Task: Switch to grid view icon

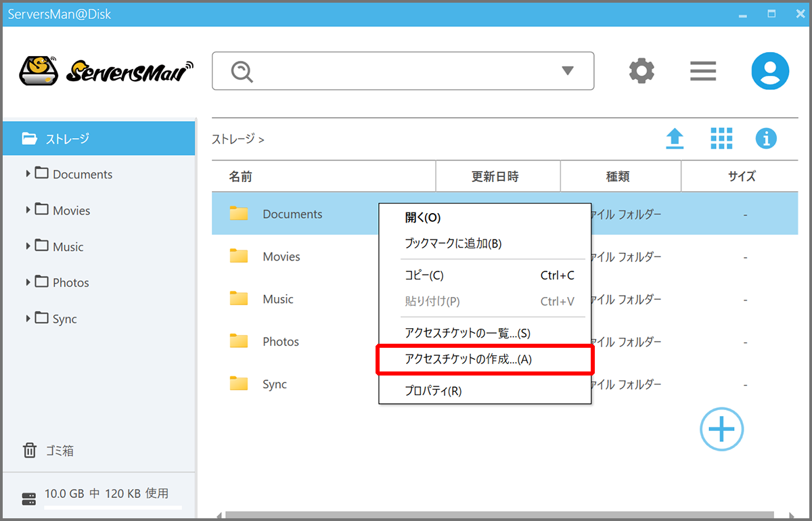Action: pos(721,139)
